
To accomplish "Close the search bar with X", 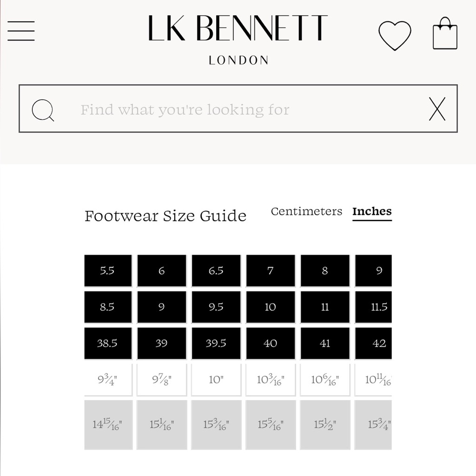I will 437,109.
